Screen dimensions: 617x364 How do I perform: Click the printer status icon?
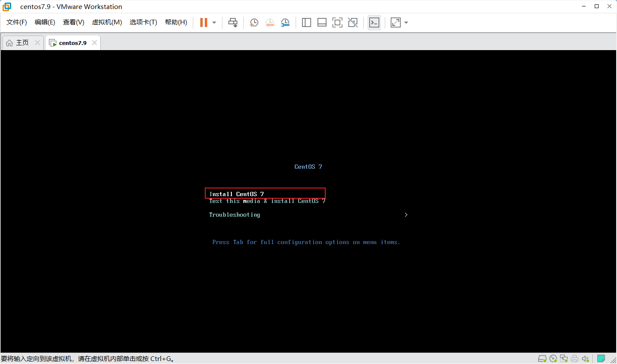575,358
